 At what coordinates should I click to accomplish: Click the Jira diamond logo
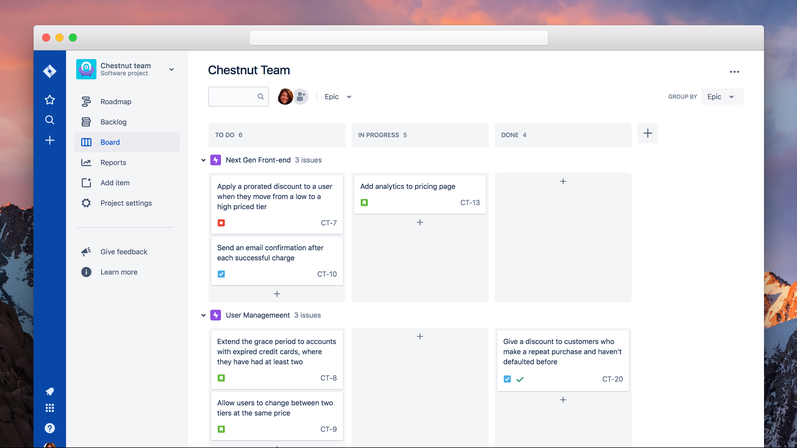pos(49,71)
